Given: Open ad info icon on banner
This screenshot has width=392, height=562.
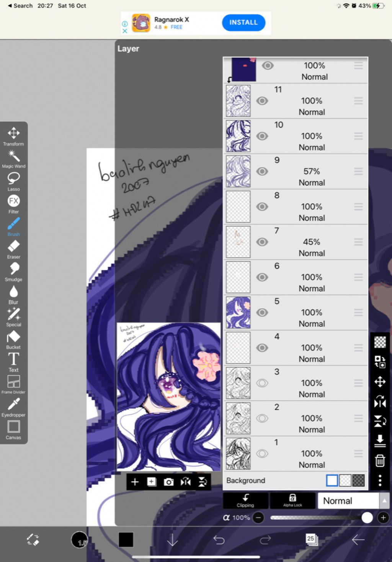Looking at the screenshot, I should click(x=124, y=23).
